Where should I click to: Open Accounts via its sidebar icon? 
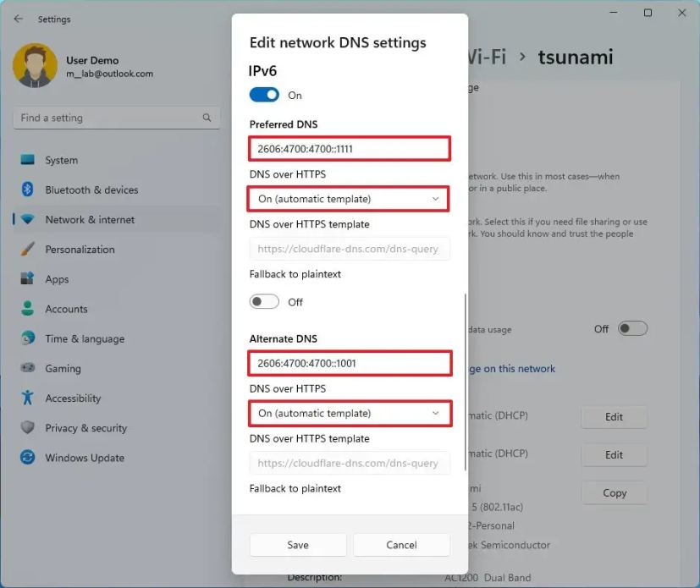pyautogui.click(x=28, y=309)
